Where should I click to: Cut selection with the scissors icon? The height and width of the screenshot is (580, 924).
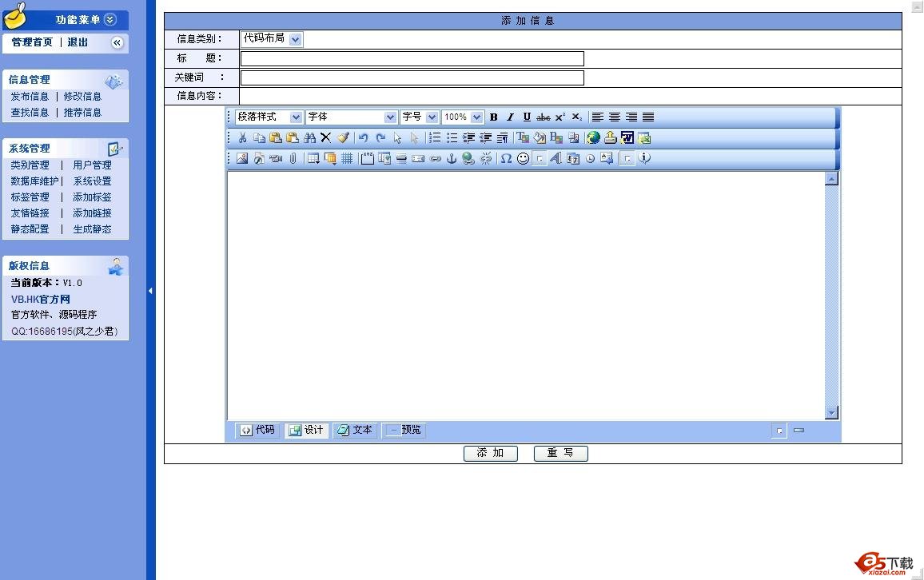coord(242,137)
